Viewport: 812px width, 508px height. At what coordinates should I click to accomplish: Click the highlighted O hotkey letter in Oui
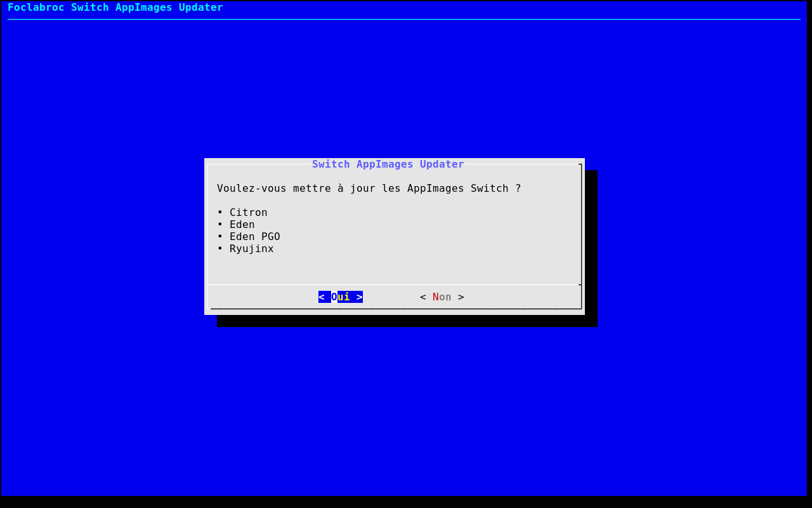pyautogui.click(x=334, y=297)
